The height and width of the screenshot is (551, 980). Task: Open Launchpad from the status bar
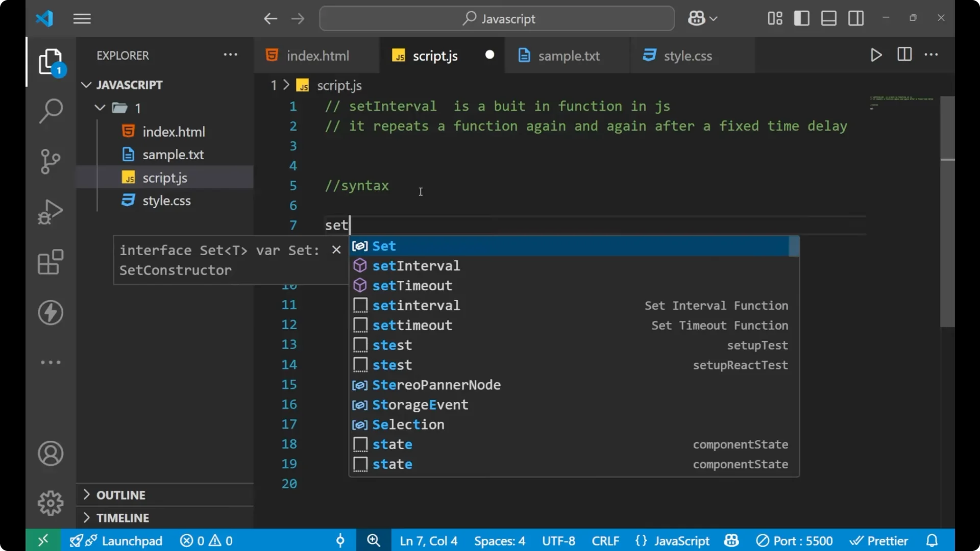(131, 540)
